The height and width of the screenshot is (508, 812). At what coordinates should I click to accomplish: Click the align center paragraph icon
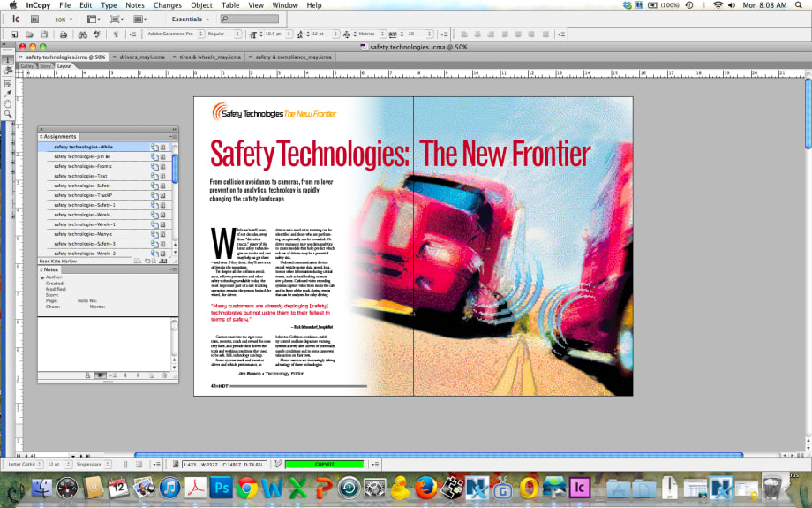pos(477,34)
